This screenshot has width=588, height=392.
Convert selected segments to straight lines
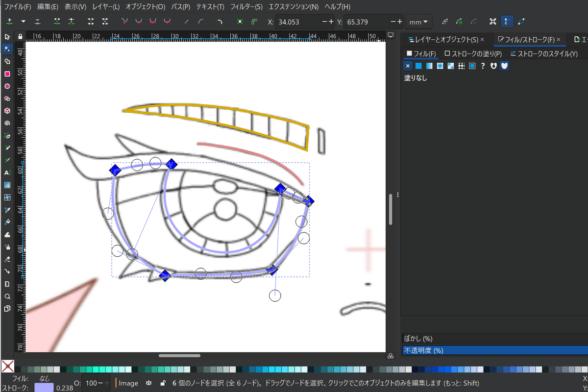187,22
